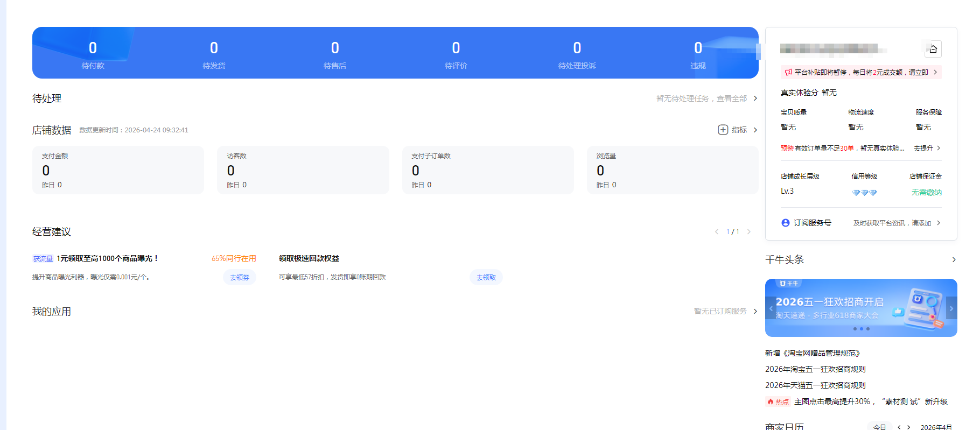Viewport: 980px width, 430px height.
Task: Click the diamond icons under 信用等级
Action: pos(864,193)
